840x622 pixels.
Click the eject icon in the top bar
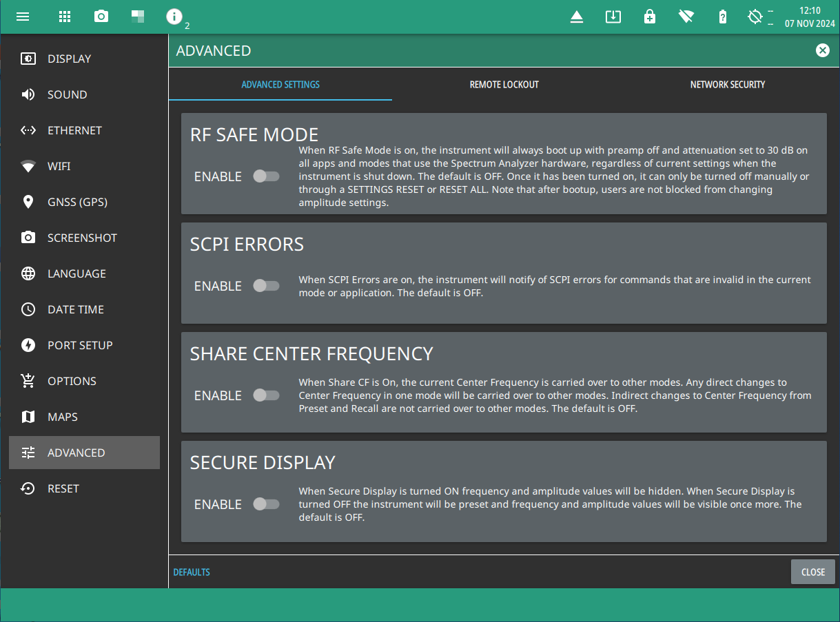coord(577,17)
